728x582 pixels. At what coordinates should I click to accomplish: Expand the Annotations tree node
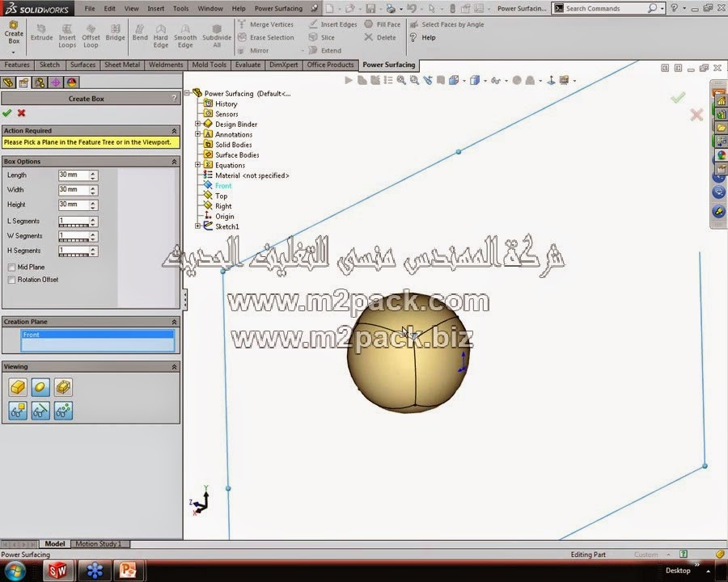(x=198, y=134)
